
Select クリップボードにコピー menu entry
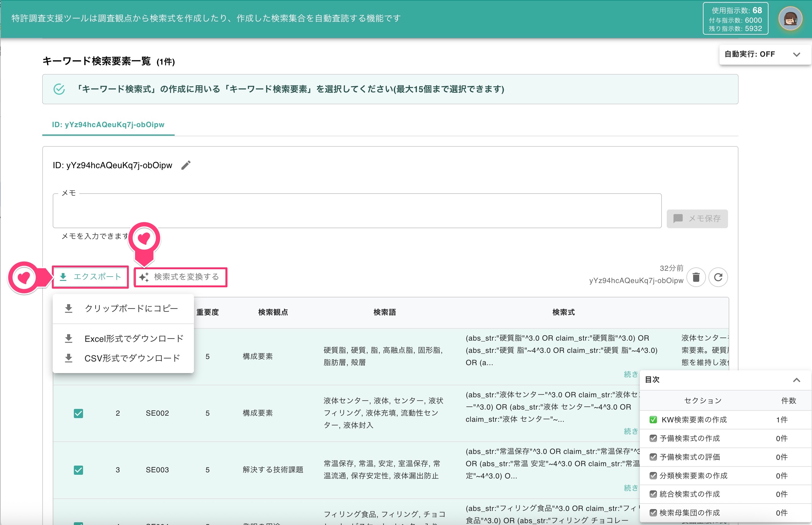123,308
